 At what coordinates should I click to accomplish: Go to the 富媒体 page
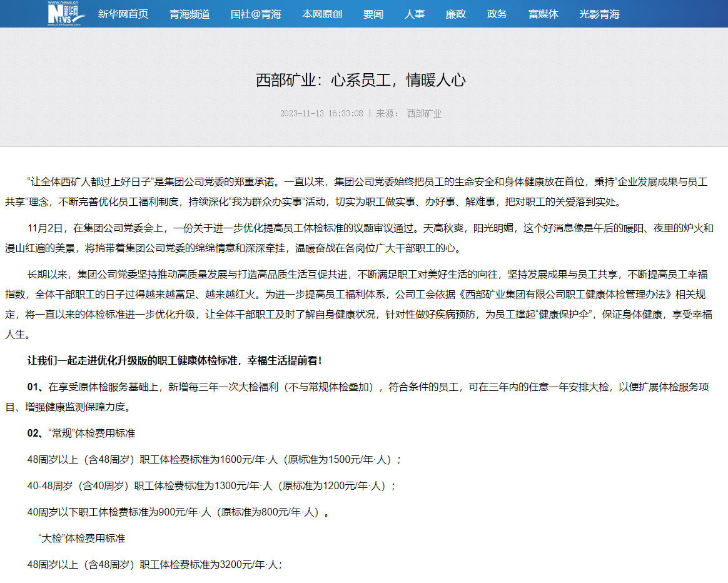coord(543,14)
